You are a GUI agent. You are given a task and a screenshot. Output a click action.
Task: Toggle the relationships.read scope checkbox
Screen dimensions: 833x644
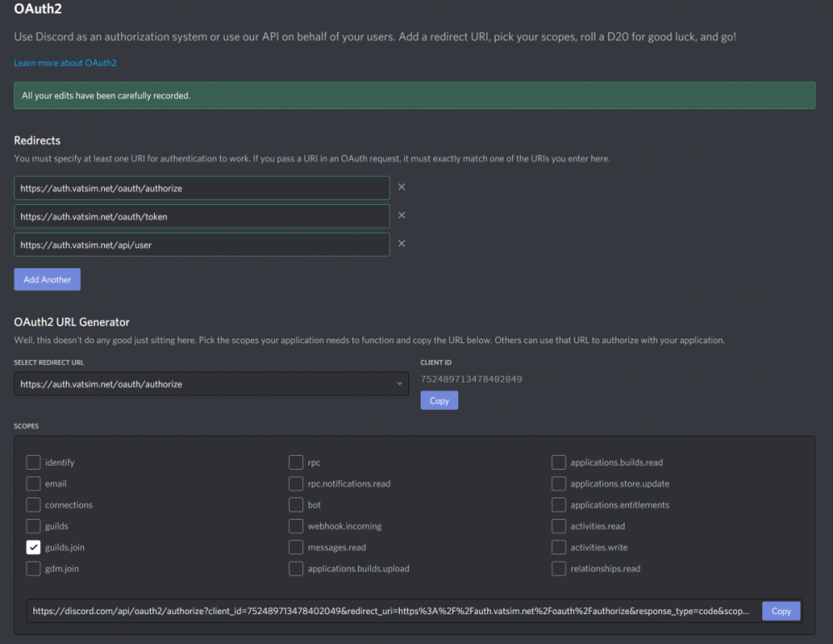[558, 569]
